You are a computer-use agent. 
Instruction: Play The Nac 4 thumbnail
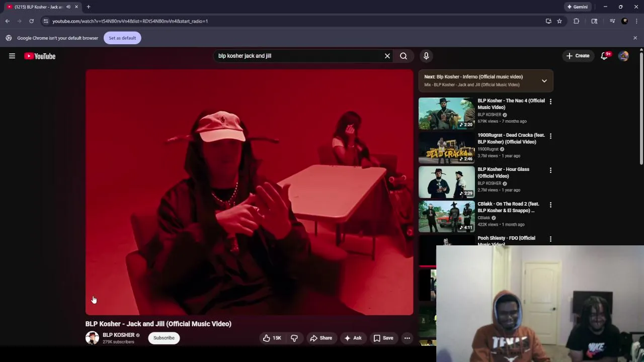[446, 113]
